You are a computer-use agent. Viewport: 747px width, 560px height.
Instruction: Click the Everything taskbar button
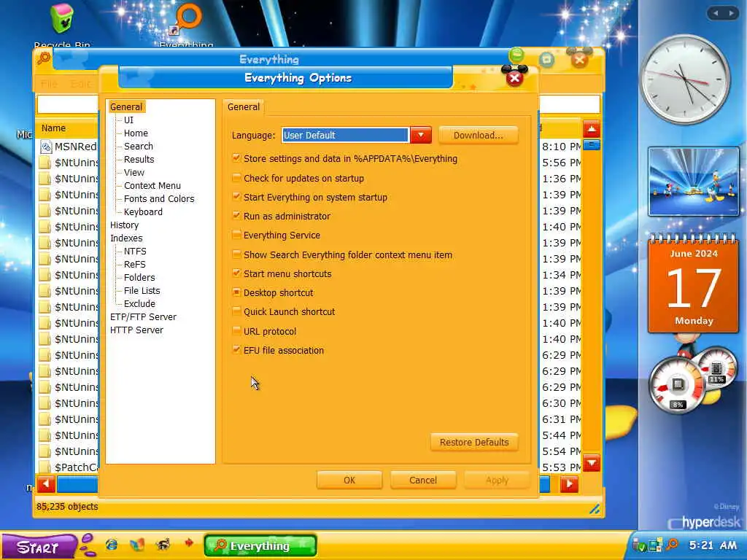click(260, 545)
